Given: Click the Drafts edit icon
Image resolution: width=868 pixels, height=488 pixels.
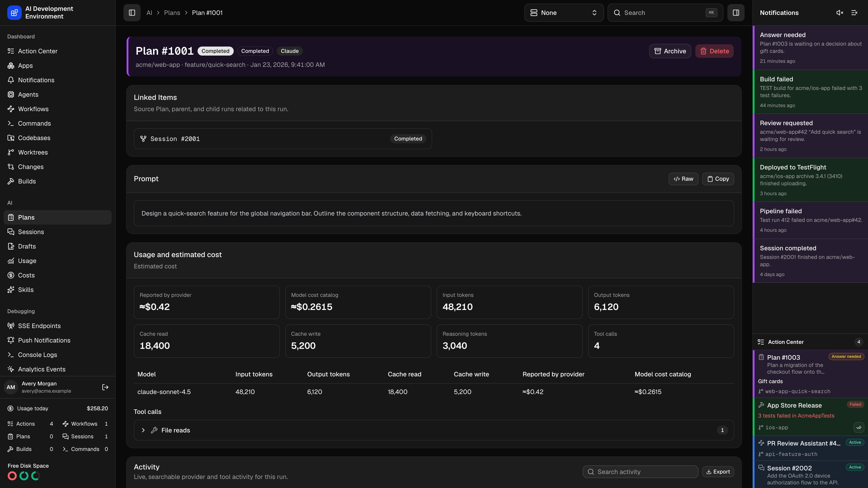Looking at the screenshot, I should [11, 246].
